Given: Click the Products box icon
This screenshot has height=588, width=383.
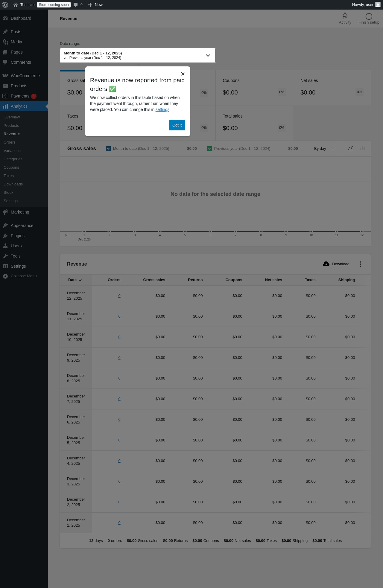Looking at the screenshot, I should point(5,86).
